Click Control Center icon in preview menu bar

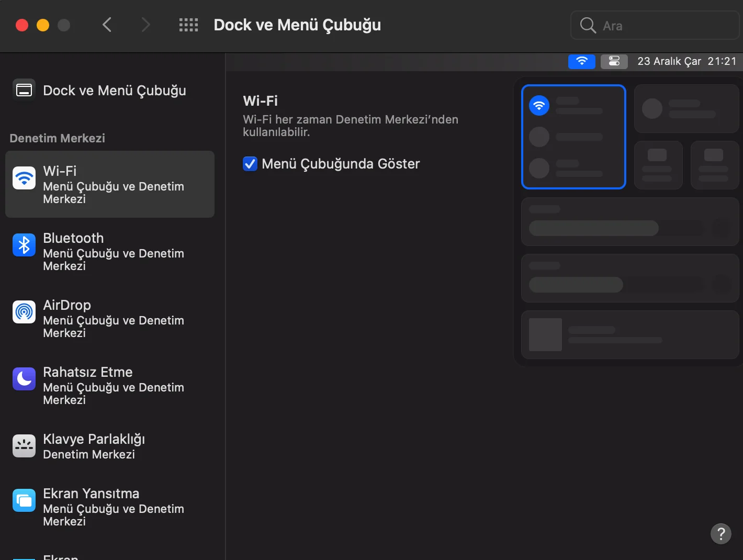(614, 61)
